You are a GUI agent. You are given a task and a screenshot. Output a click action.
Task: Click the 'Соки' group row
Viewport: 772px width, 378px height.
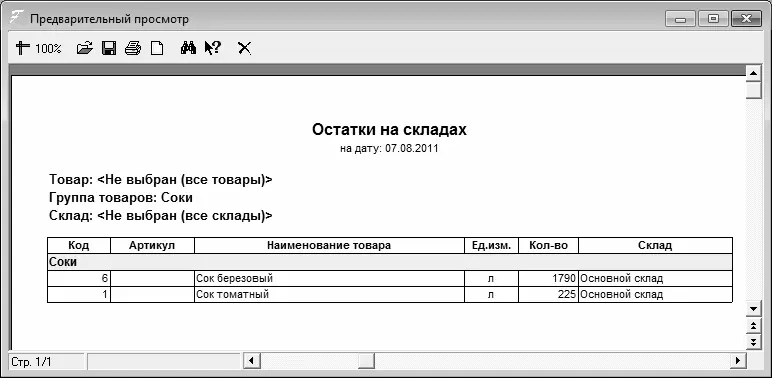tap(390, 262)
